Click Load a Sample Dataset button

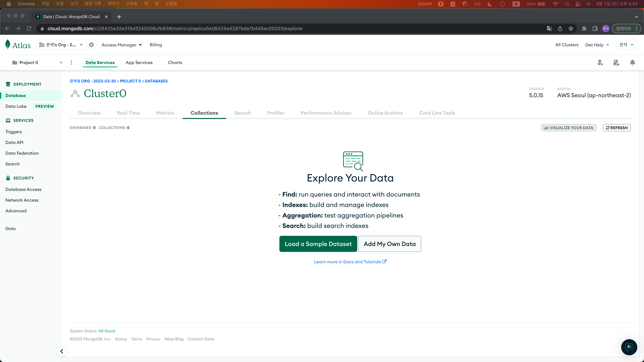click(318, 244)
